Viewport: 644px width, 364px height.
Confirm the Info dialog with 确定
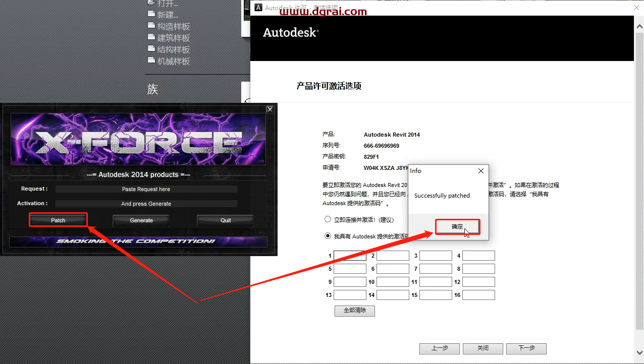(457, 227)
